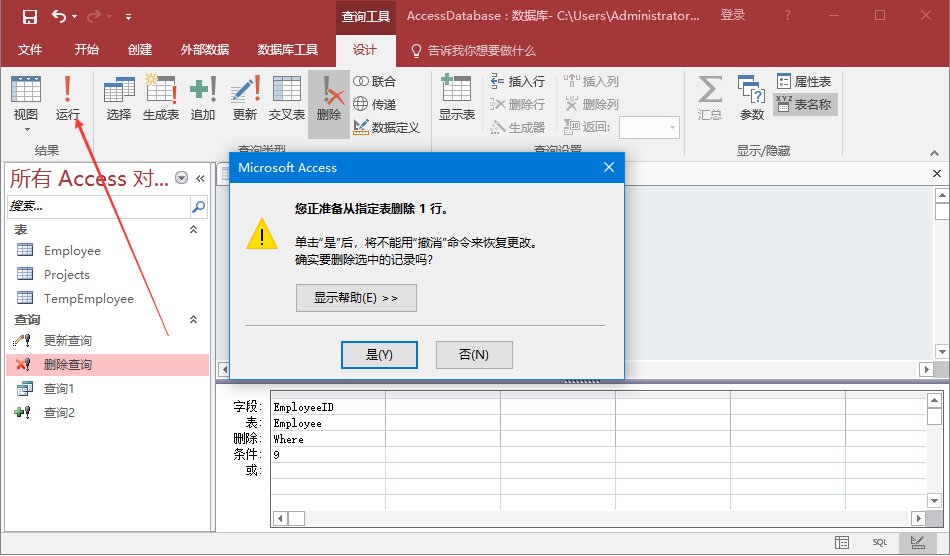This screenshot has width=950, height=556.
Task: Click the Run (运行) query icon
Action: click(67, 98)
